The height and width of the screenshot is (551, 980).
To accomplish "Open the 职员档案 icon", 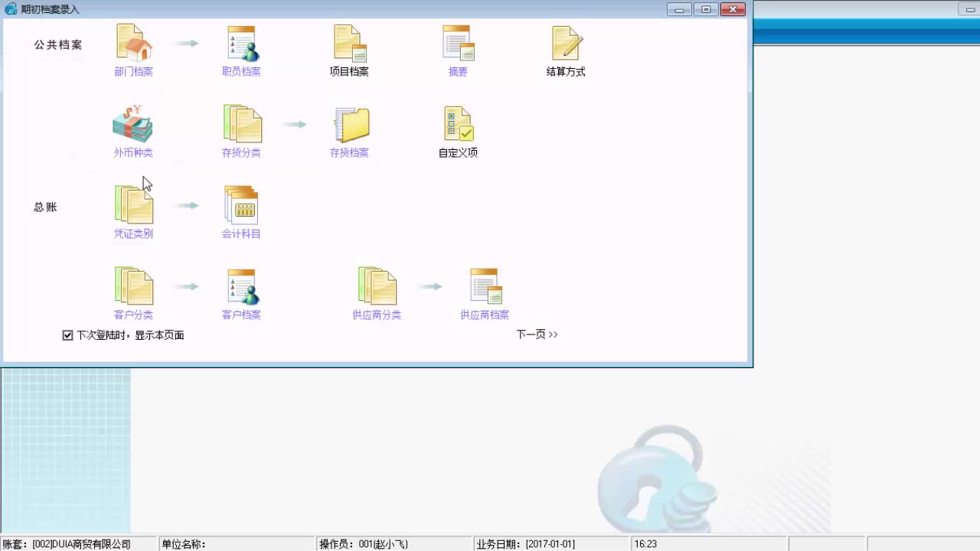I will pos(241,43).
